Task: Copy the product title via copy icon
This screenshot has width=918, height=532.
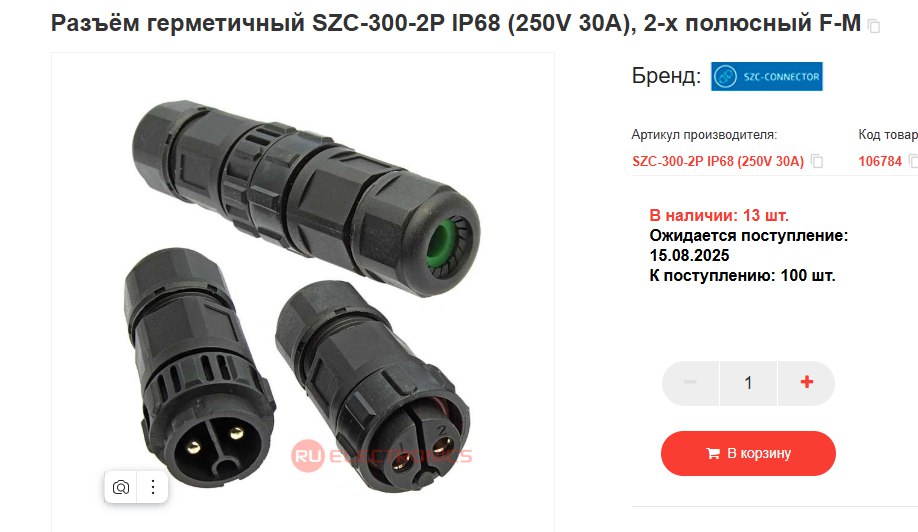Action: [x=874, y=26]
